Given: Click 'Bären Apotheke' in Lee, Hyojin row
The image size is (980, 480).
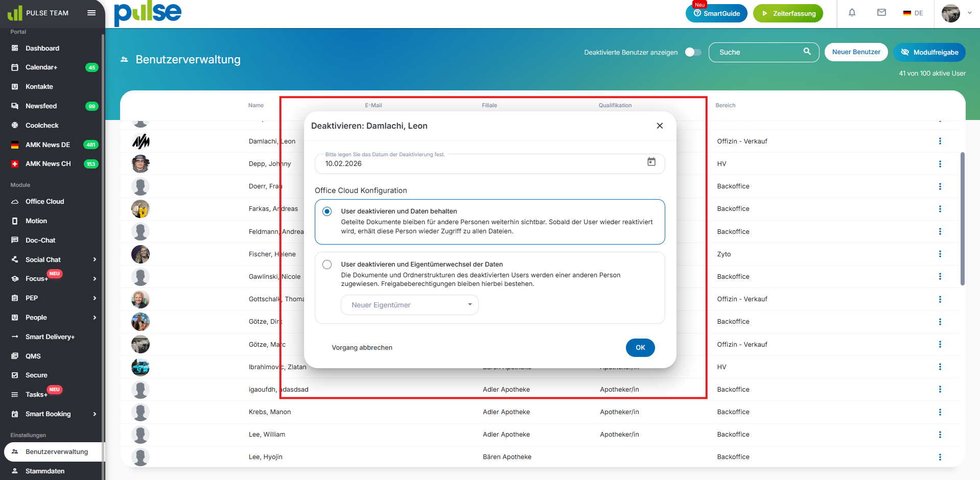Looking at the screenshot, I should pyautogui.click(x=507, y=457).
